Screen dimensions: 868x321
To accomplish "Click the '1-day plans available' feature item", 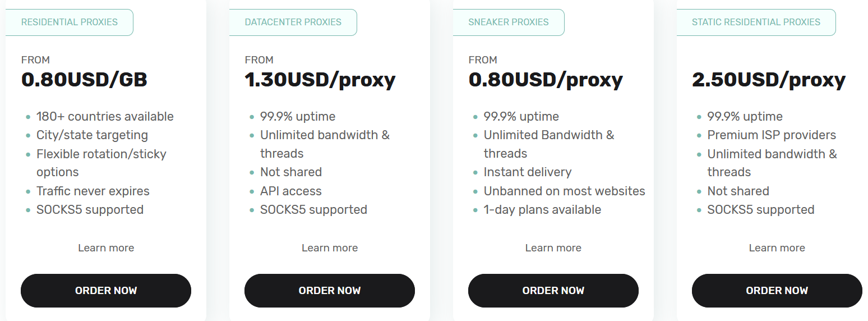I will pyautogui.click(x=542, y=210).
